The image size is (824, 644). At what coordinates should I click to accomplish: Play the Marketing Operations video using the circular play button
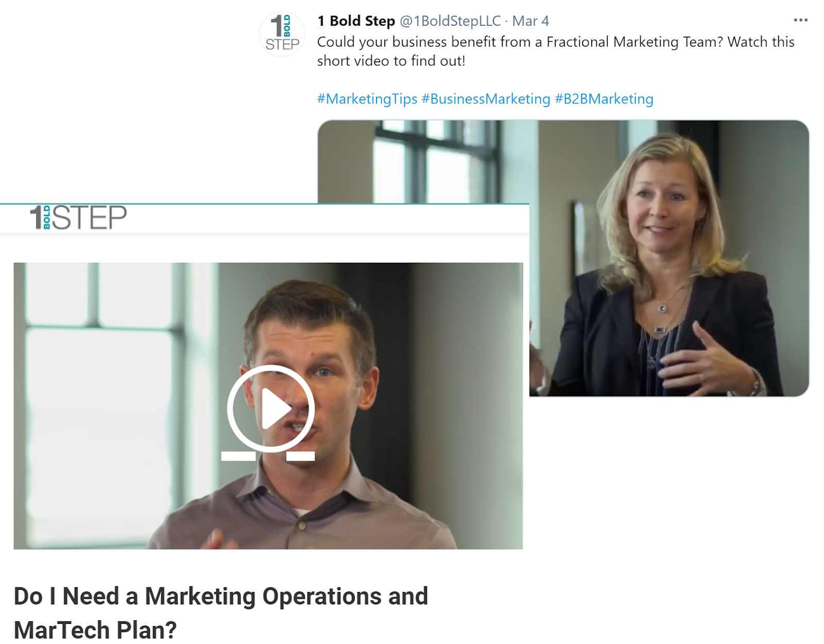click(271, 408)
